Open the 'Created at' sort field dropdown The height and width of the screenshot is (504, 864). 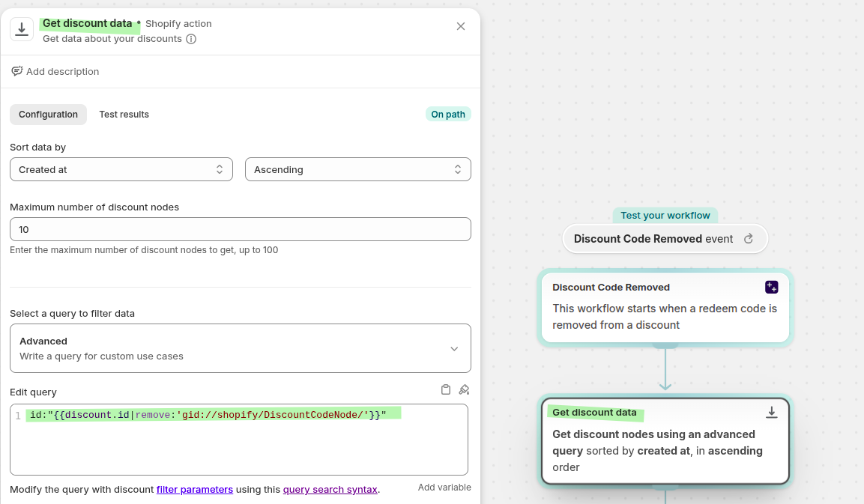click(x=121, y=170)
